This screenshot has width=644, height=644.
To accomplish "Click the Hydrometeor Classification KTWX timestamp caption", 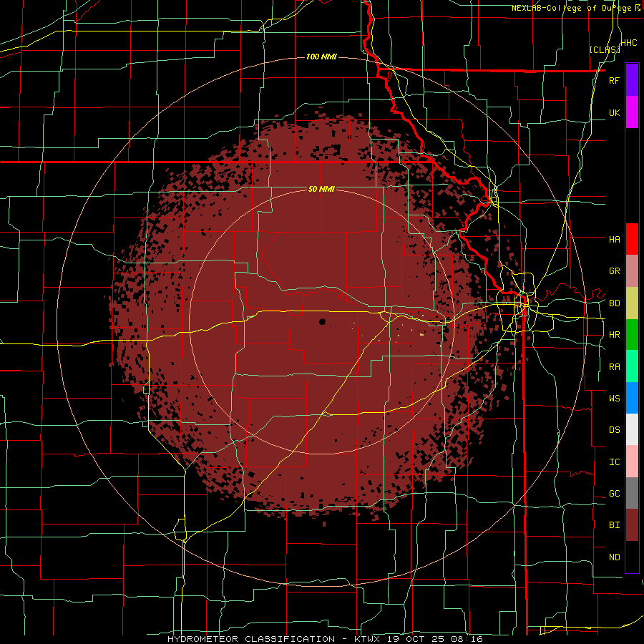I will (x=325, y=639).
